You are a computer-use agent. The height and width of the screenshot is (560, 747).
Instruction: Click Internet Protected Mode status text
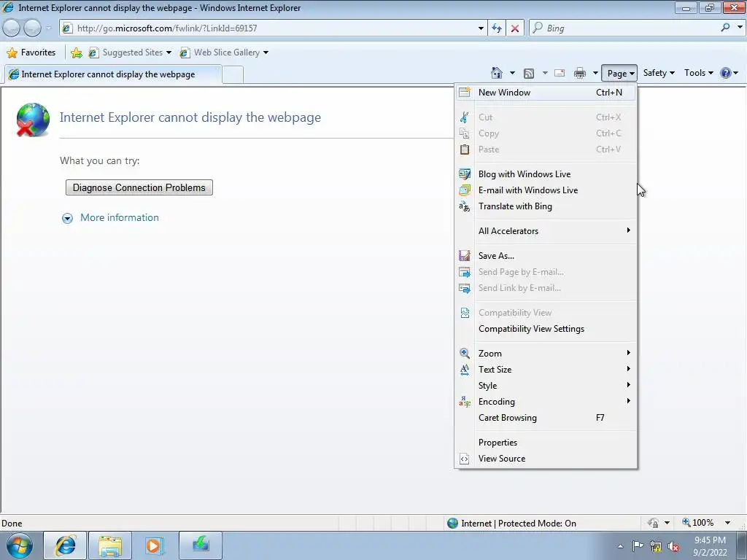pos(519,524)
